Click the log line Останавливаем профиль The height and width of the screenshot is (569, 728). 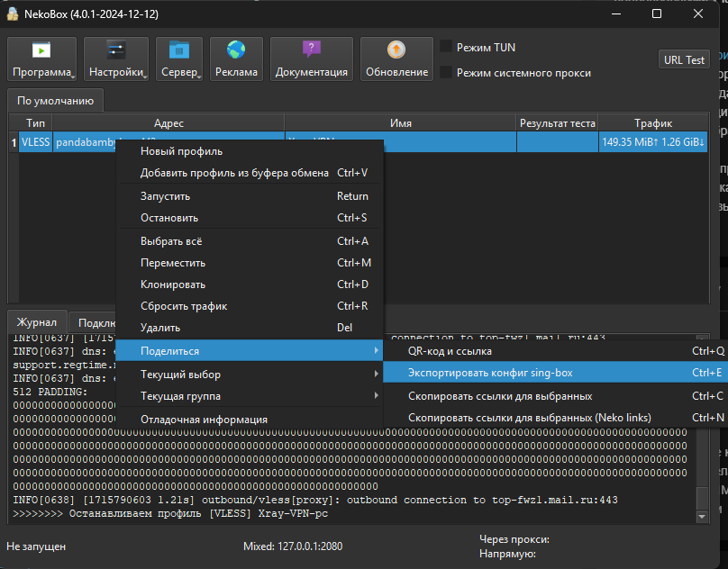coord(170,514)
